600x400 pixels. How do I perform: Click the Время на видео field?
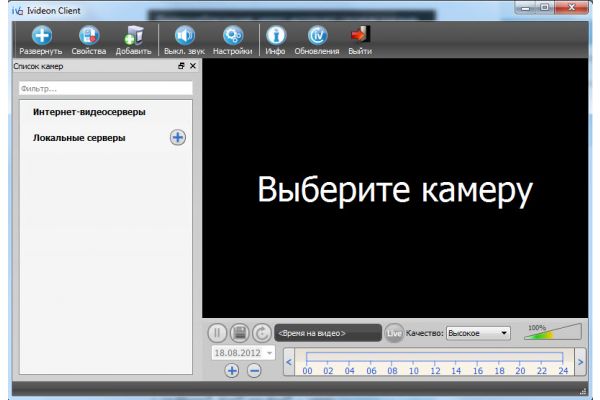tap(328, 333)
